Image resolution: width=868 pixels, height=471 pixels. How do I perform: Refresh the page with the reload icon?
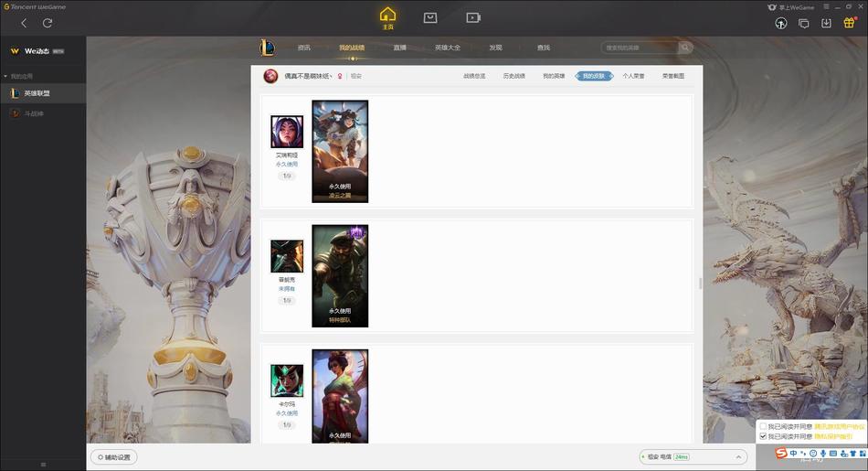pyautogui.click(x=48, y=23)
